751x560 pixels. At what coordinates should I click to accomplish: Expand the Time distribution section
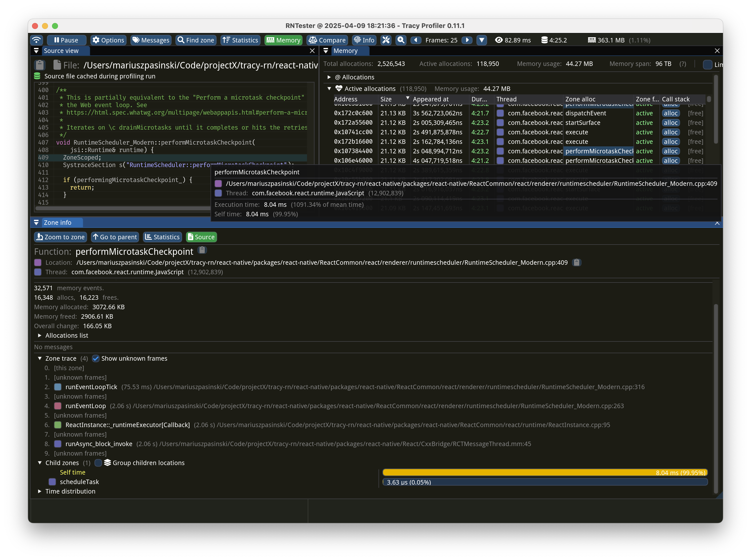(40, 491)
